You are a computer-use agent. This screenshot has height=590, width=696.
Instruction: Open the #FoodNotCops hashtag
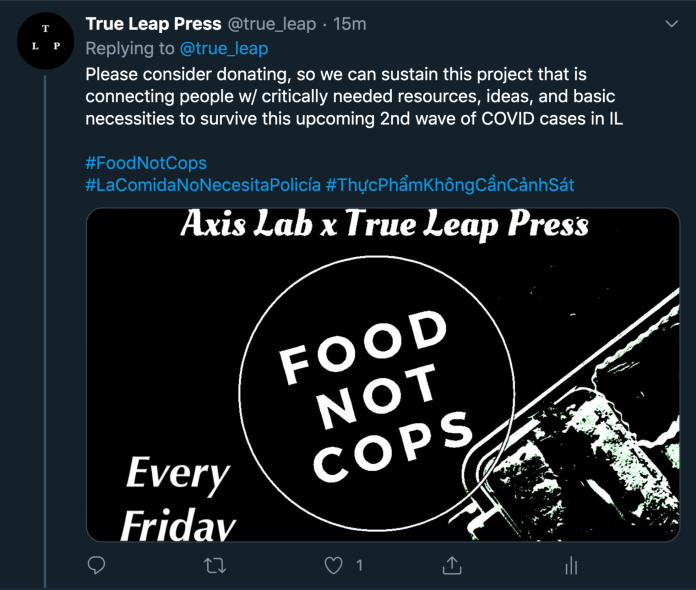pos(146,162)
